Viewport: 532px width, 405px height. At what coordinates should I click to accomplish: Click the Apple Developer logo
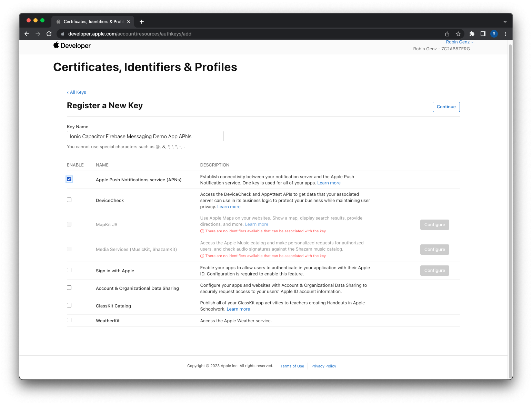72,45
